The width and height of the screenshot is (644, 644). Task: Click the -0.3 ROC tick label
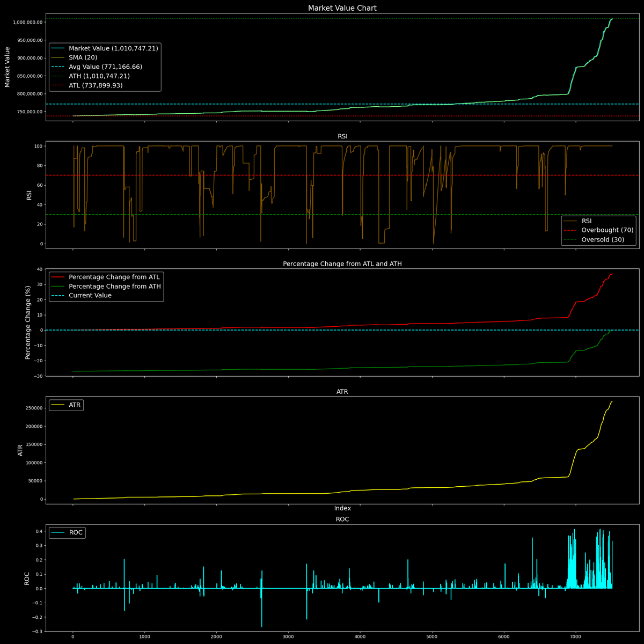[38, 632]
